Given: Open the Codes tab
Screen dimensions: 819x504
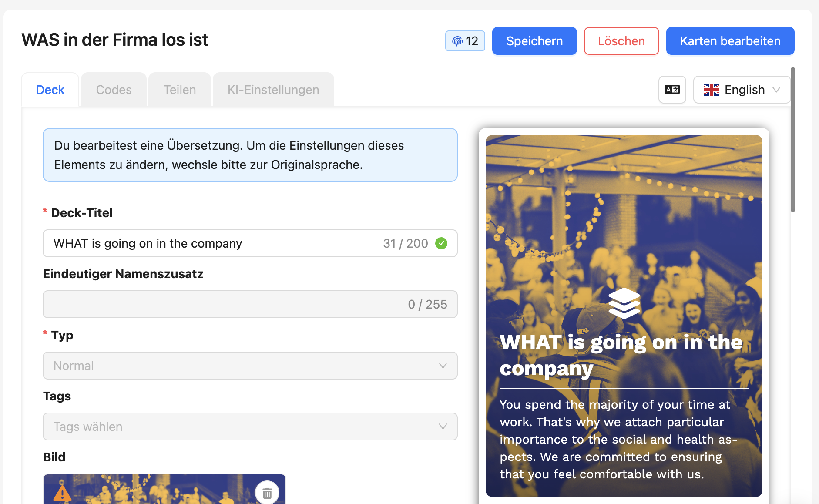Looking at the screenshot, I should 114,90.
